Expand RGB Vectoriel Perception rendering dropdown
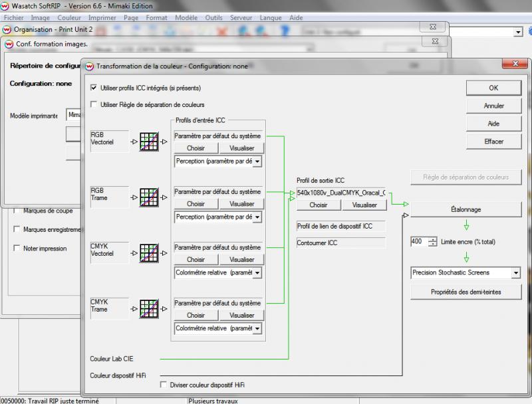Viewport: 532px width, 404px height. click(257, 161)
